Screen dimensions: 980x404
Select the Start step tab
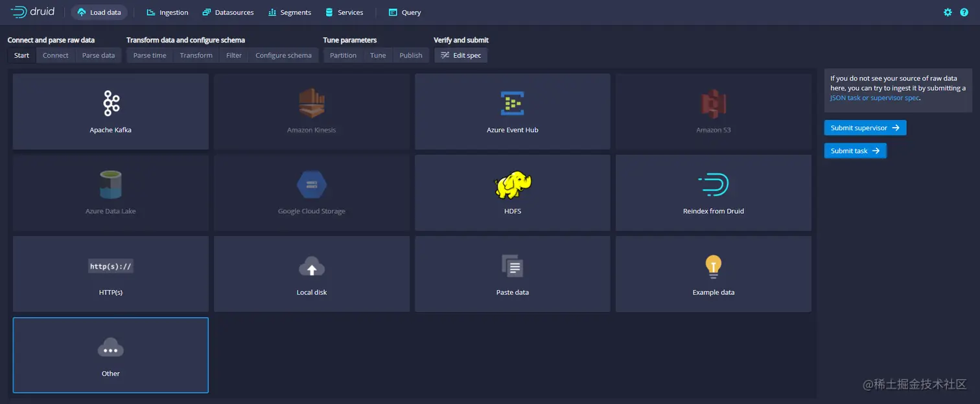(x=22, y=55)
